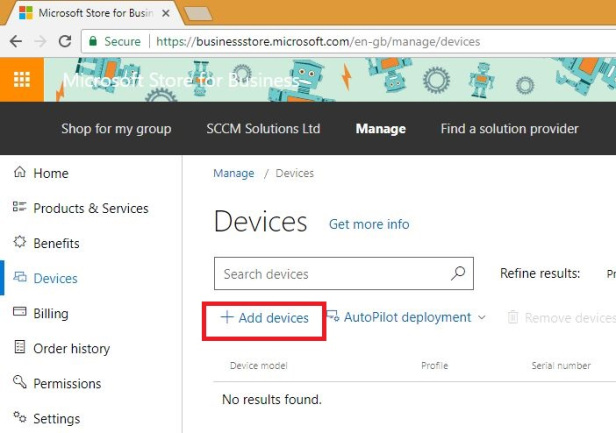616x433 pixels.
Task: Open the app launcher waffle icon
Action: pyautogui.click(x=21, y=79)
